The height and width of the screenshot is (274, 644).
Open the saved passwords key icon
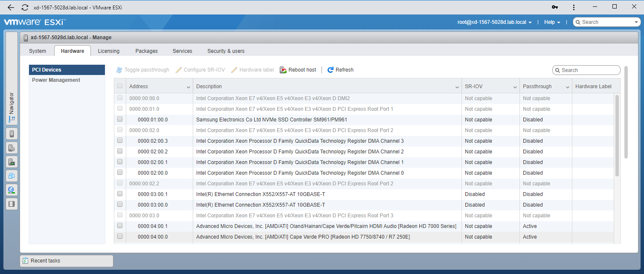(555, 7)
